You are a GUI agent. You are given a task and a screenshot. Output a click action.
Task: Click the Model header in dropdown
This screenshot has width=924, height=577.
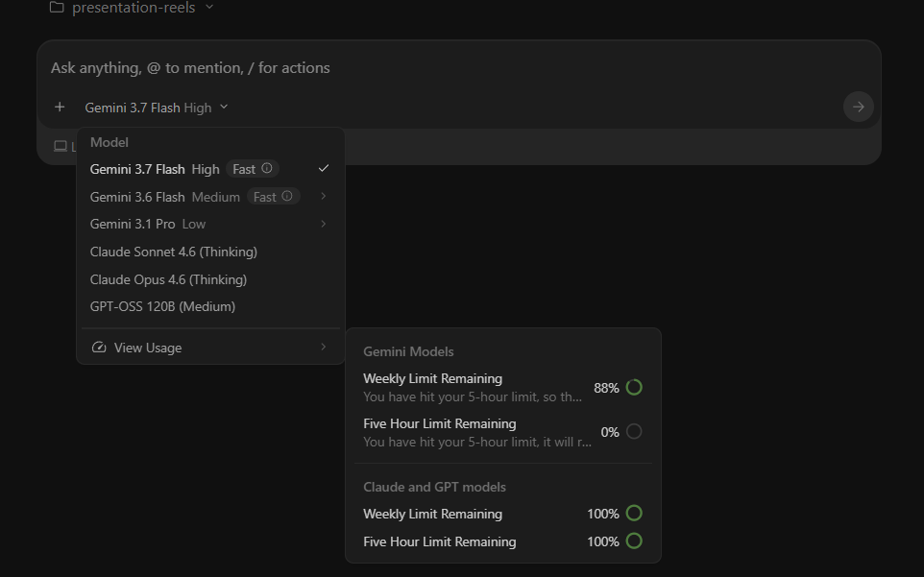(109, 142)
